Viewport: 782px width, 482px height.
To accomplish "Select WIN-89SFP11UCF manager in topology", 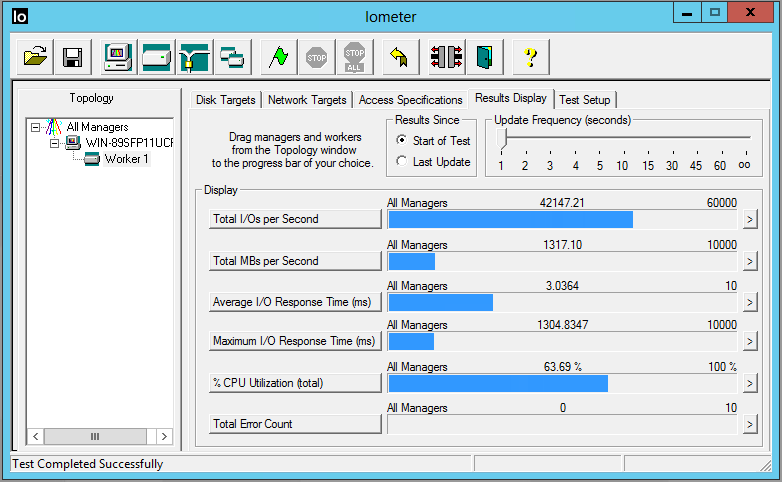I will coord(129,143).
